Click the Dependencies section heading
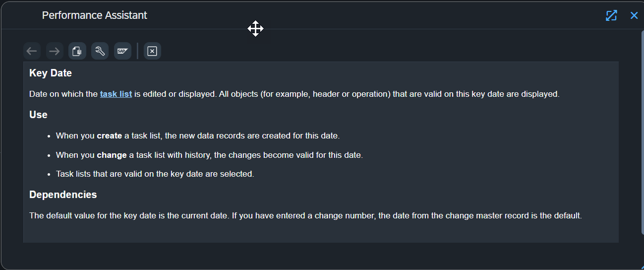Image resolution: width=644 pixels, height=270 pixels. click(x=63, y=195)
